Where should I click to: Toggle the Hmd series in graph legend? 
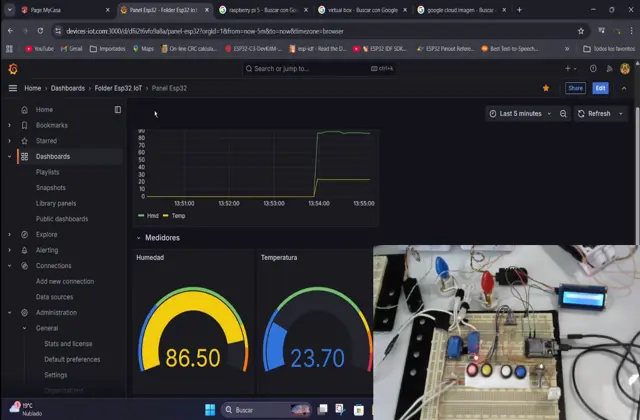(148, 215)
